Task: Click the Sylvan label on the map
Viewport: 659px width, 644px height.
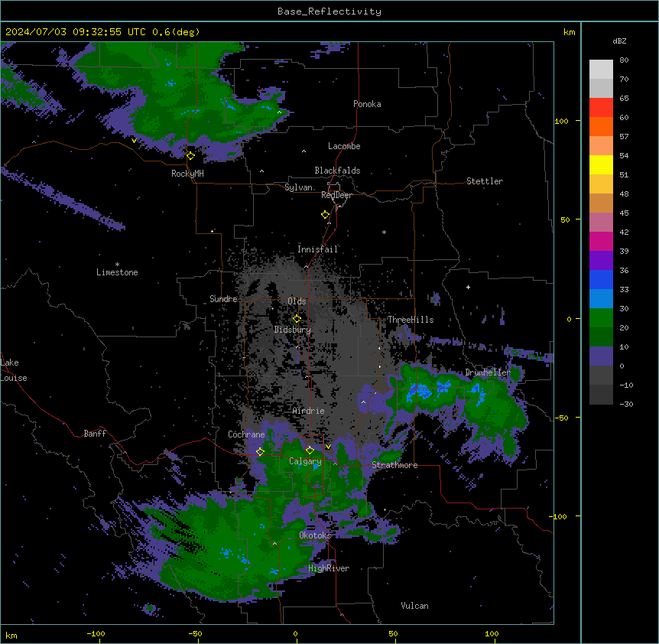Action: pos(298,187)
